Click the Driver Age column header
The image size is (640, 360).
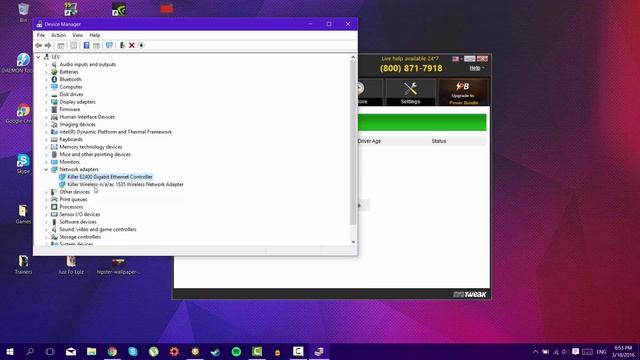[x=369, y=141]
